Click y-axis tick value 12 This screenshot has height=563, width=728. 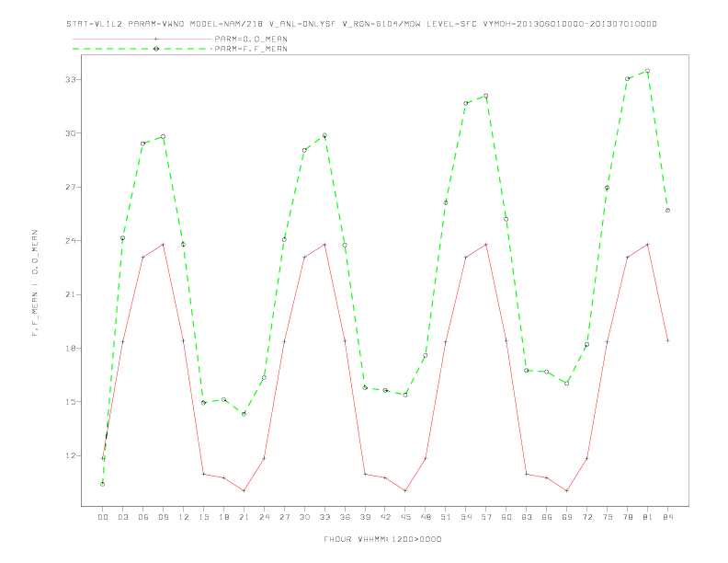click(x=71, y=455)
